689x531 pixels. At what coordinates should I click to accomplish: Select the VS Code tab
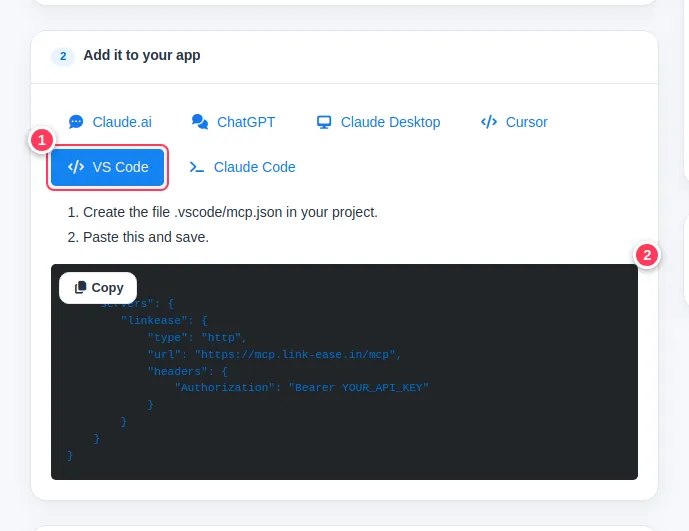(x=108, y=167)
